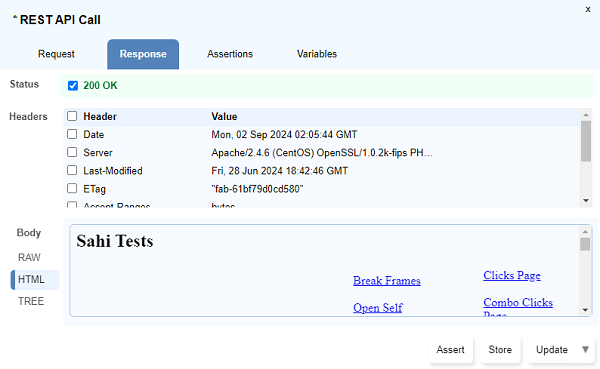This screenshot has width=600, height=369.
Task: Select the Last-Modified header checkbox
Action: [x=72, y=170]
